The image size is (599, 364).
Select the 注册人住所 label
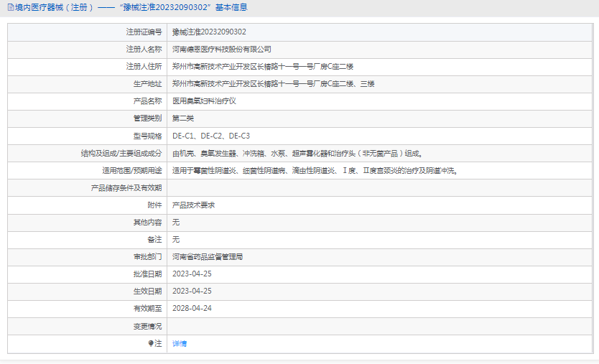[144, 67]
